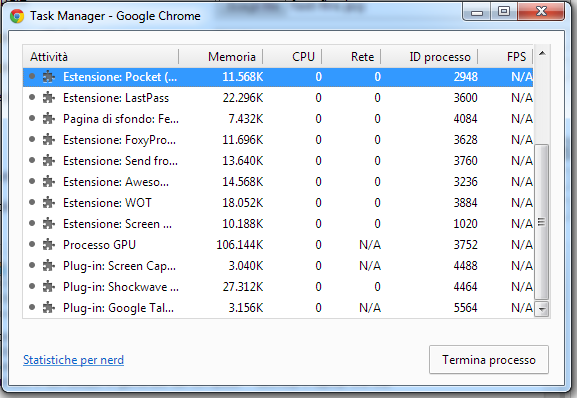The height and width of the screenshot is (398, 577).
Task: Click the 22.296K memory value
Action: pyautogui.click(x=243, y=98)
